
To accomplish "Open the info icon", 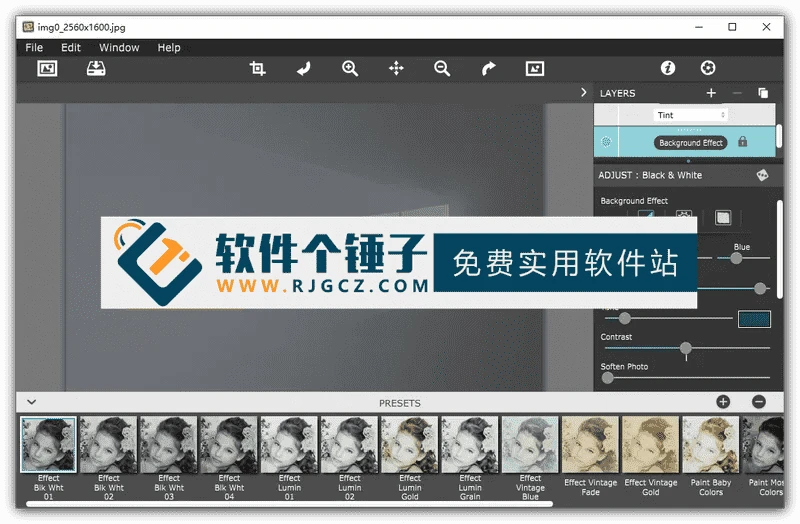I will pyautogui.click(x=668, y=68).
